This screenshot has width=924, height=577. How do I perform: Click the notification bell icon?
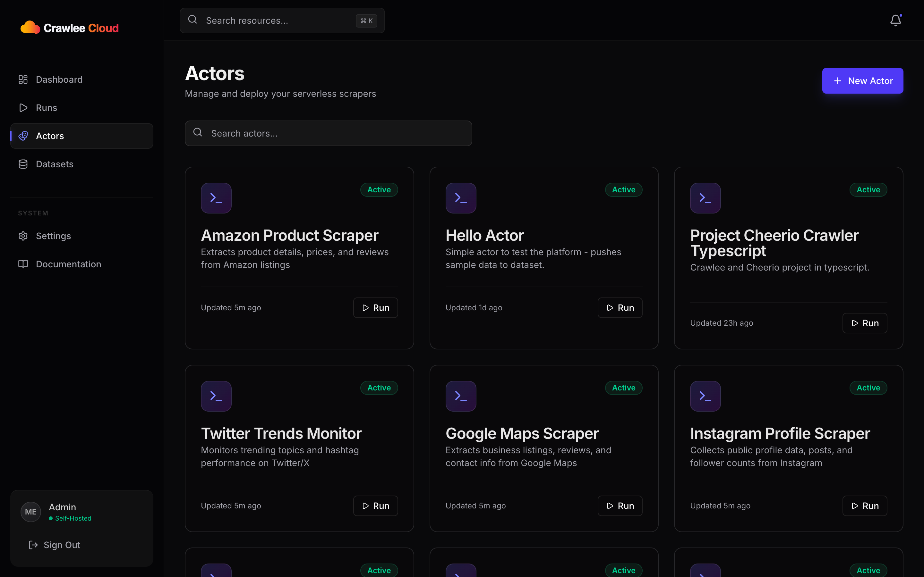tap(895, 20)
